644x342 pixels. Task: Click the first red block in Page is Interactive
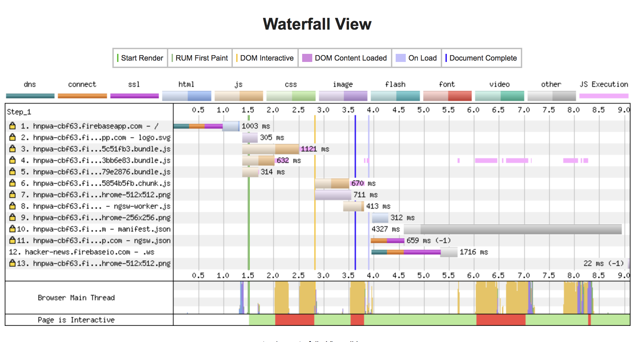(x=294, y=320)
